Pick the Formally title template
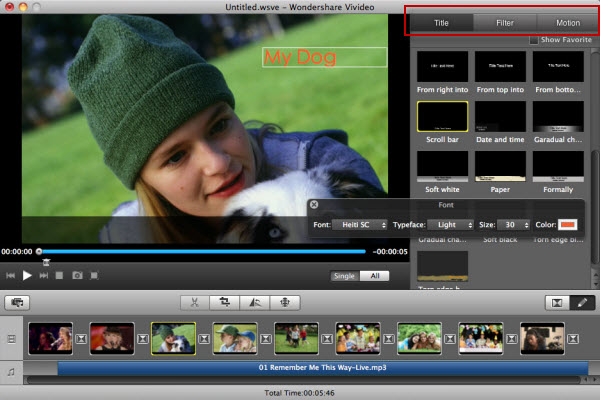The height and width of the screenshot is (400, 600). coord(558,167)
